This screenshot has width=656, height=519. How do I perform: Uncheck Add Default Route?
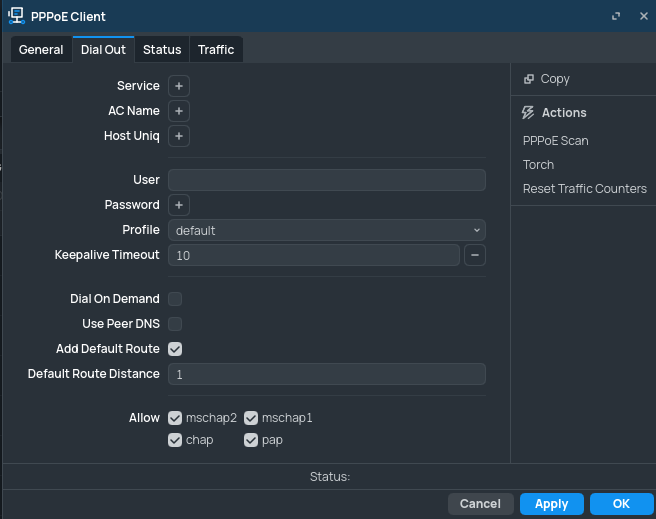click(175, 349)
